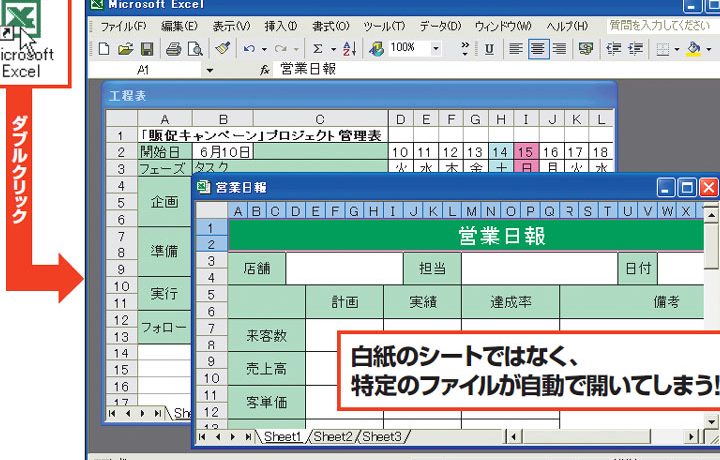Sort ascending with the A-Z icon
The width and height of the screenshot is (720, 460).
[x=349, y=49]
